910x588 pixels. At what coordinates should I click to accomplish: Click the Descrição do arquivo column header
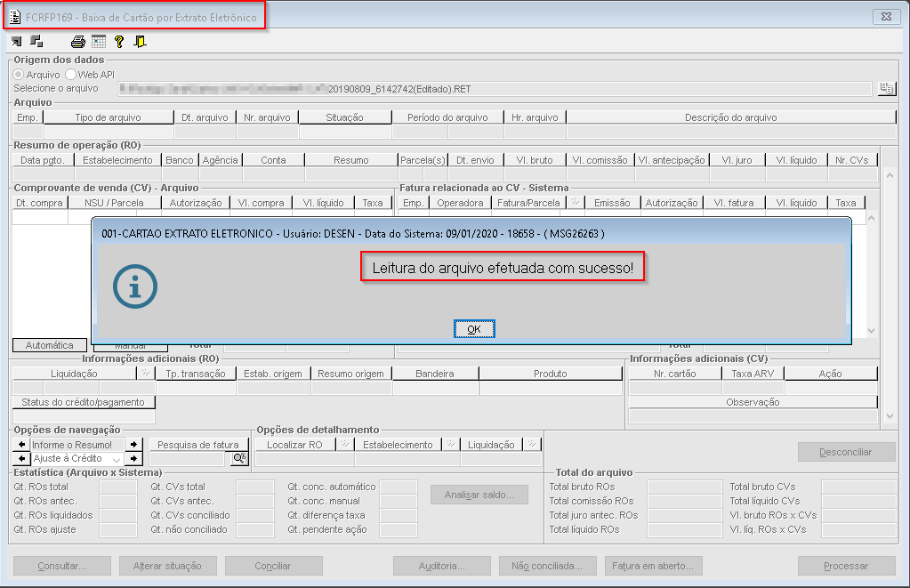click(x=730, y=117)
